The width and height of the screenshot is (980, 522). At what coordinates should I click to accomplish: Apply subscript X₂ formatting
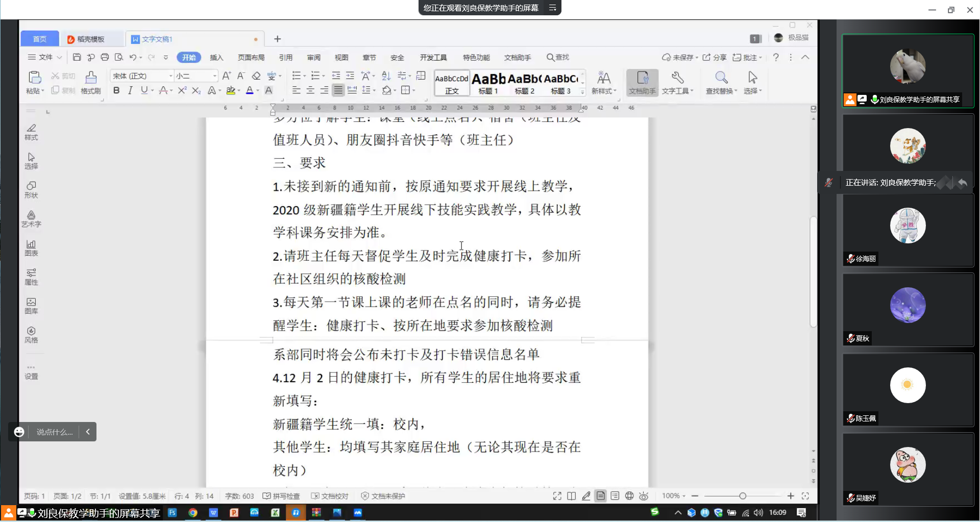196,90
